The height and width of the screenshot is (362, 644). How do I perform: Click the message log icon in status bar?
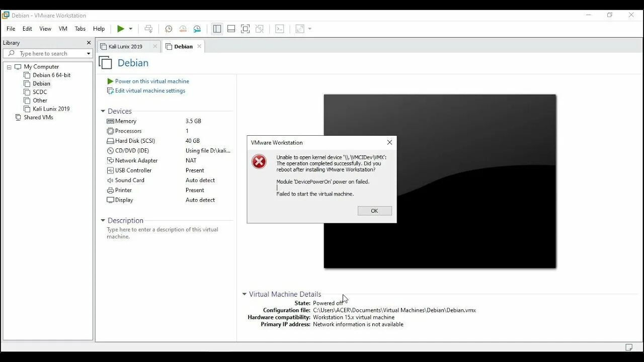pyautogui.click(x=629, y=347)
